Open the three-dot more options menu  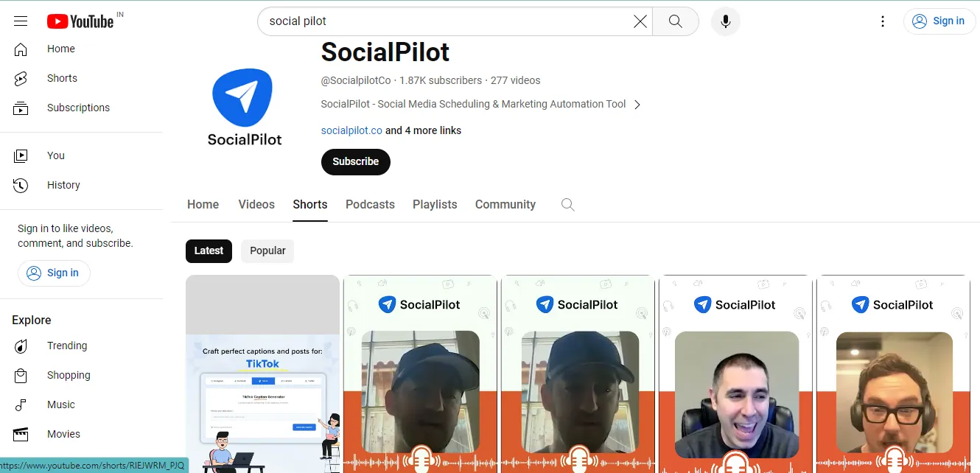click(x=882, y=21)
